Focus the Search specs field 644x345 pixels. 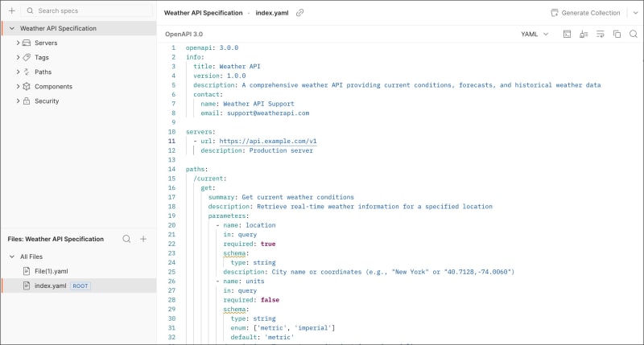86,10
